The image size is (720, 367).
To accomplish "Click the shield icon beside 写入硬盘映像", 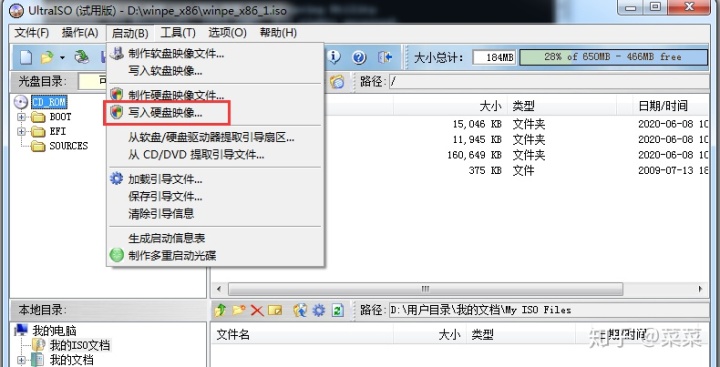I will pyautogui.click(x=117, y=112).
